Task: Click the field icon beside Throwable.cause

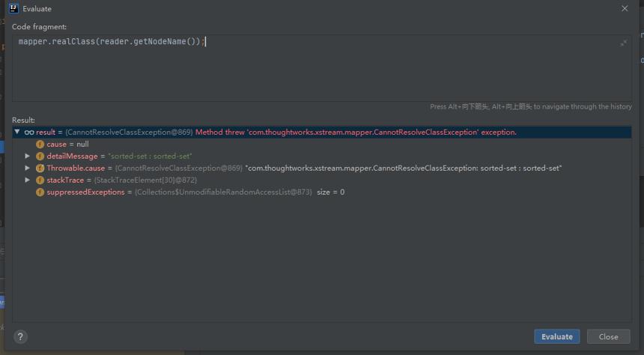Action: click(40, 168)
